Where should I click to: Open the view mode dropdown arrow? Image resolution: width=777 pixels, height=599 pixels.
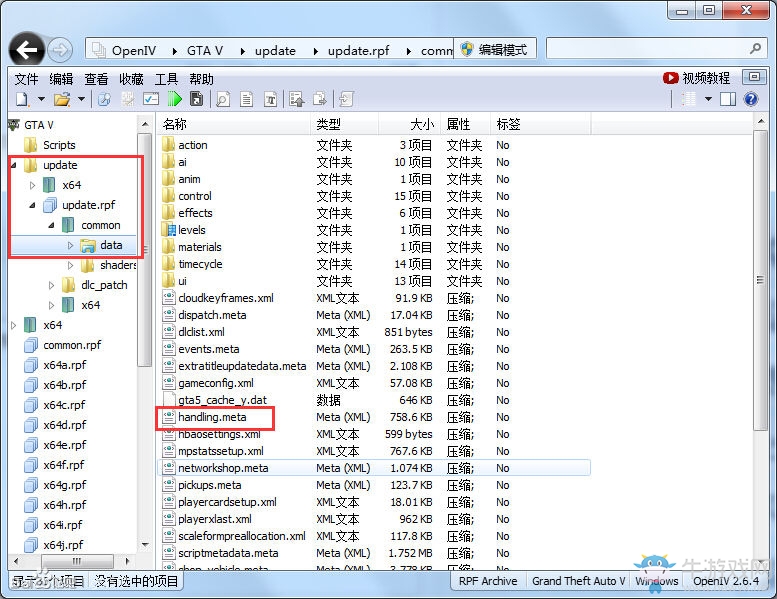click(708, 99)
